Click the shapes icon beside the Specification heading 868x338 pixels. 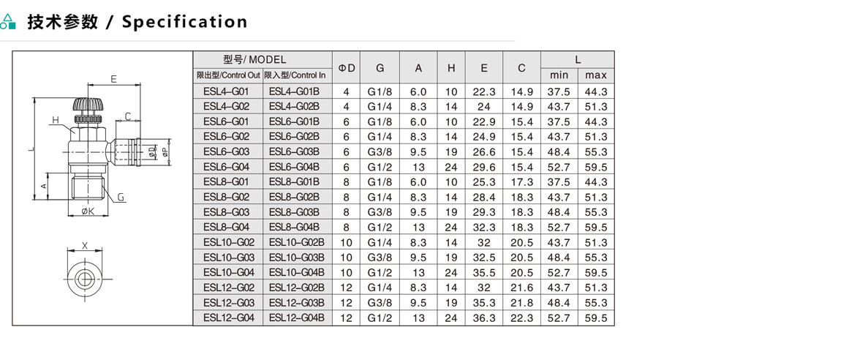coord(8,23)
